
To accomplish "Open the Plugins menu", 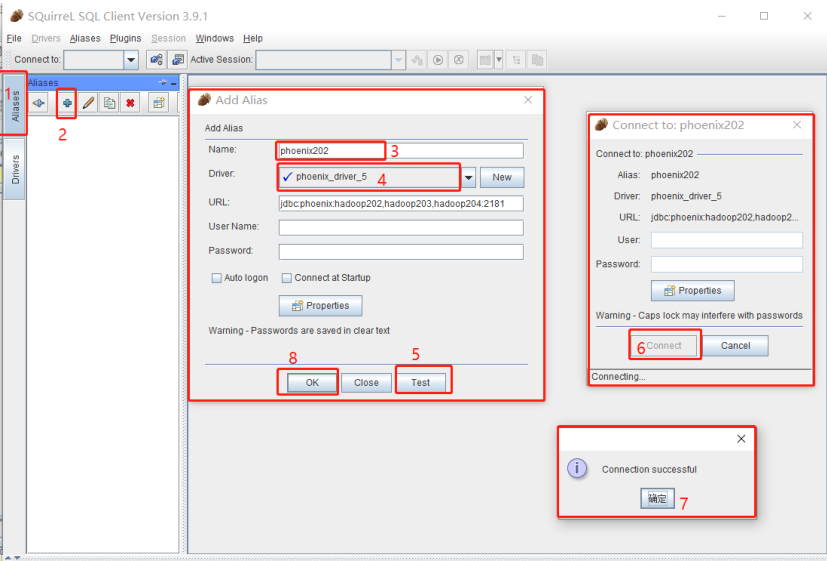I will click(126, 38).
